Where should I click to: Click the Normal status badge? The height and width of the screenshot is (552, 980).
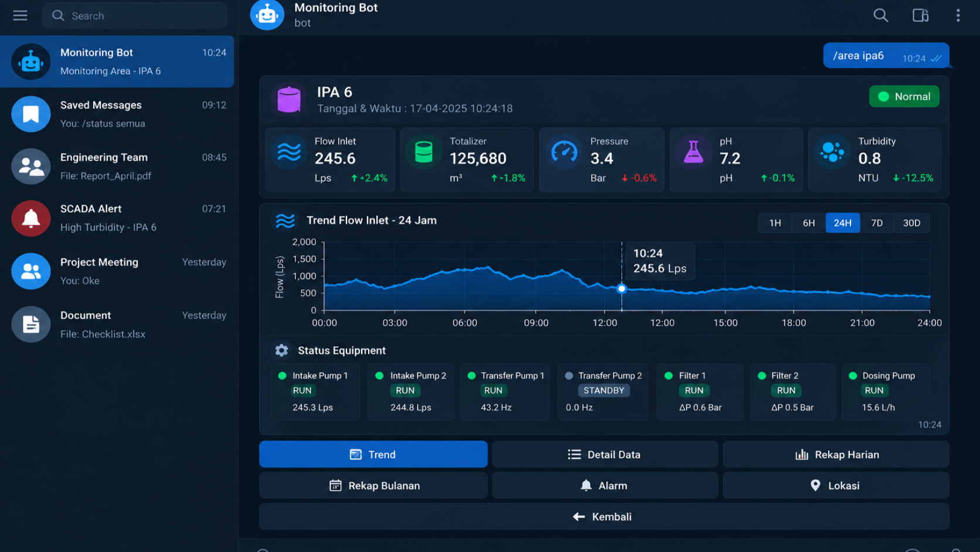[904, 97]
